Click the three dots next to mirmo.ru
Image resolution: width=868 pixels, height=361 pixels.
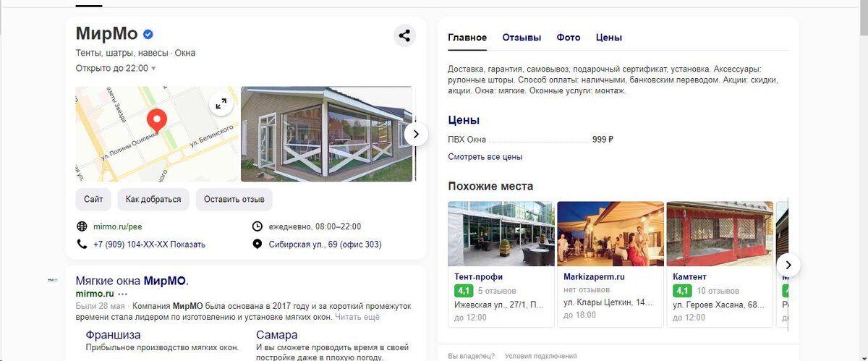pos(122,294)
